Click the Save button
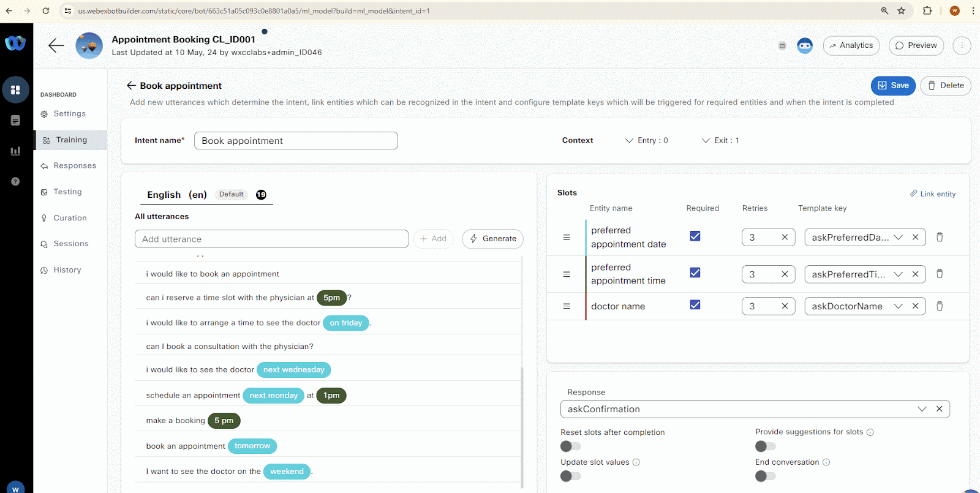Image resolution: width=980 pixels, height=493 pixels. pyautogui.click(x=892, y=86)
